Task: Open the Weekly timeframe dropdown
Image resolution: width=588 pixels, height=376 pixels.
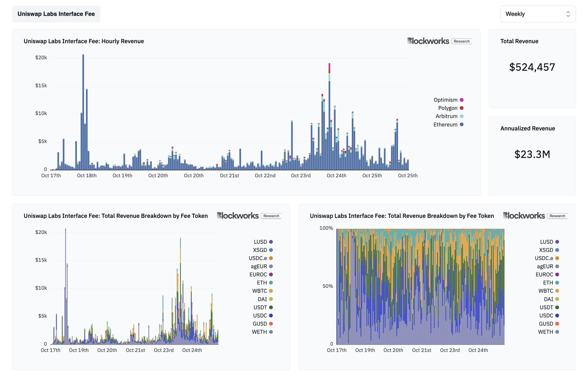Action: 538,14
